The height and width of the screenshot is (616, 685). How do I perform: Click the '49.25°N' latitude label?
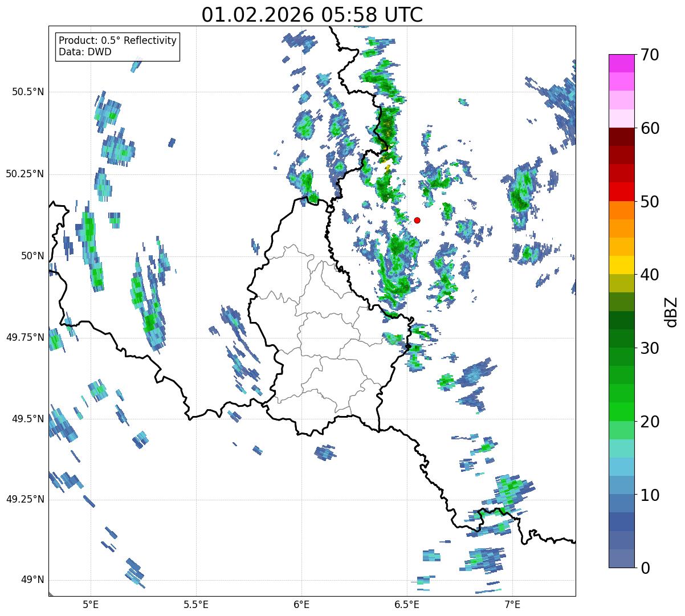pos(25,499)
